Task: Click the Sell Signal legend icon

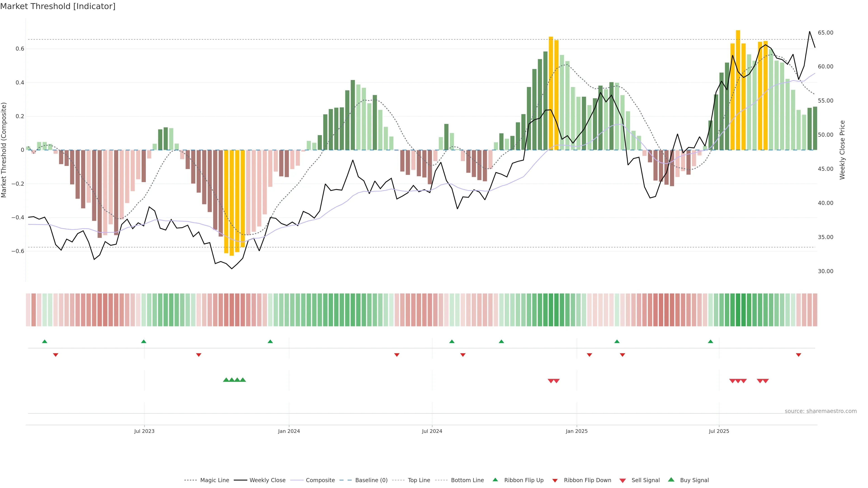Action: point(623,481)
